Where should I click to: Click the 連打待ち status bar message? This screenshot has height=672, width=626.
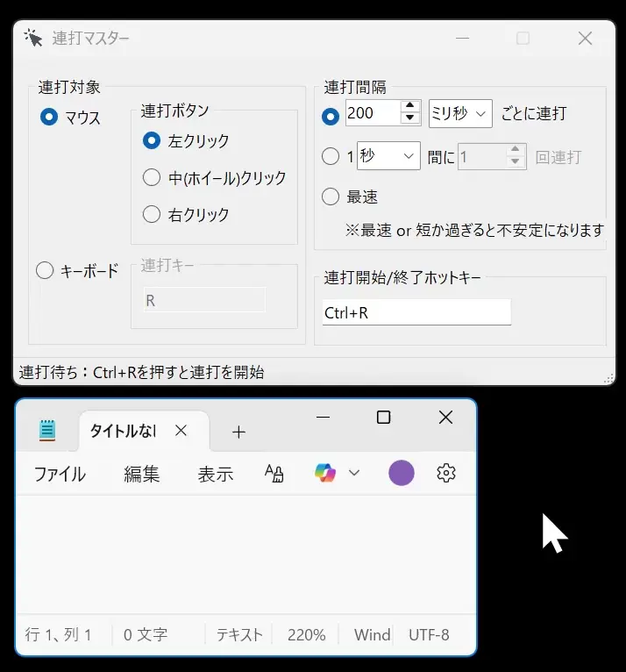[141, 372]
